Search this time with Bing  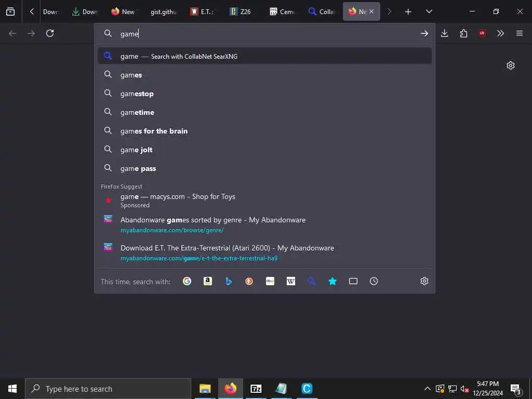[229, 281]
